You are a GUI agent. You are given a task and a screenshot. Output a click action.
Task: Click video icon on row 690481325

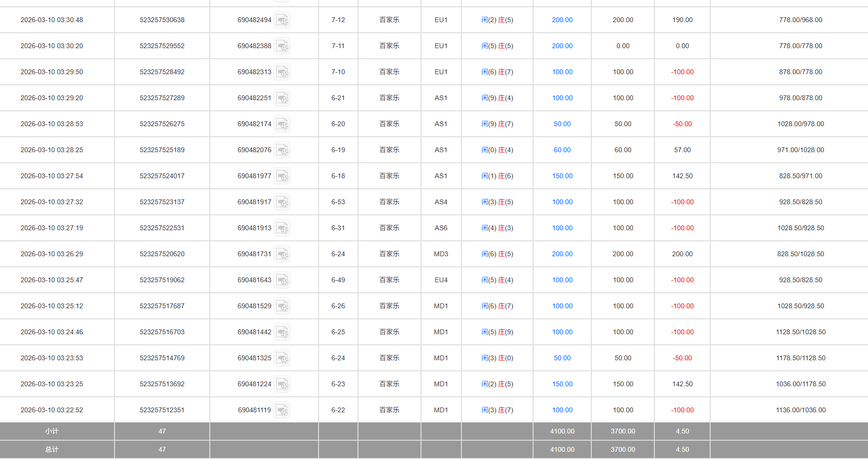pos(283,358)
